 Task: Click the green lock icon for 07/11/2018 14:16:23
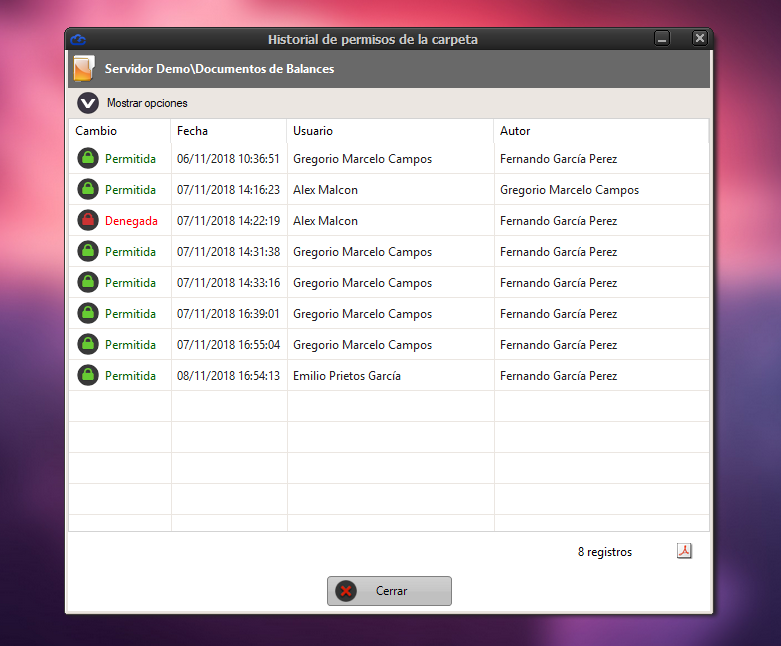pyautogui.click(x=88, y=189)
